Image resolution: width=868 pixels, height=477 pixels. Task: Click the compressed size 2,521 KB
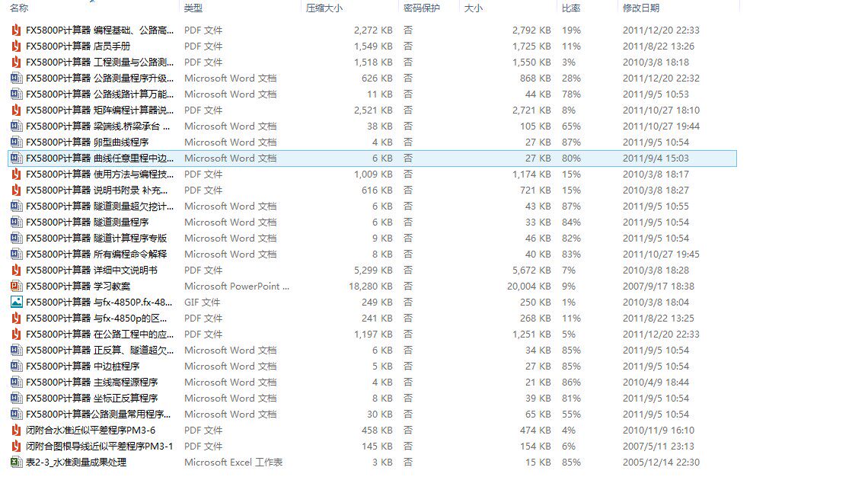click(373, 110)
